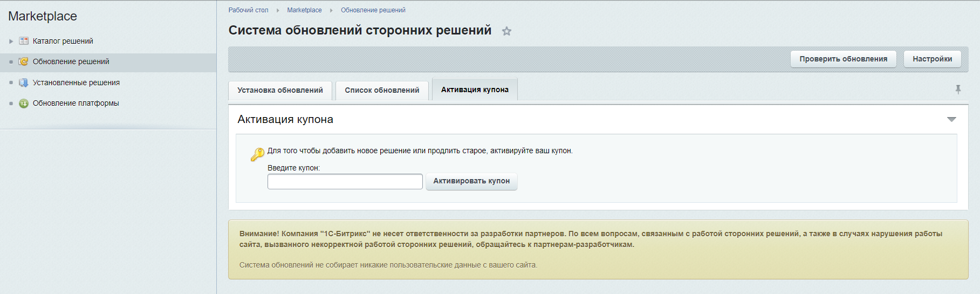This screenshot has width=980, height=294.
Task: Click the Активировать купон button
Action: click(x=471, y=181)
